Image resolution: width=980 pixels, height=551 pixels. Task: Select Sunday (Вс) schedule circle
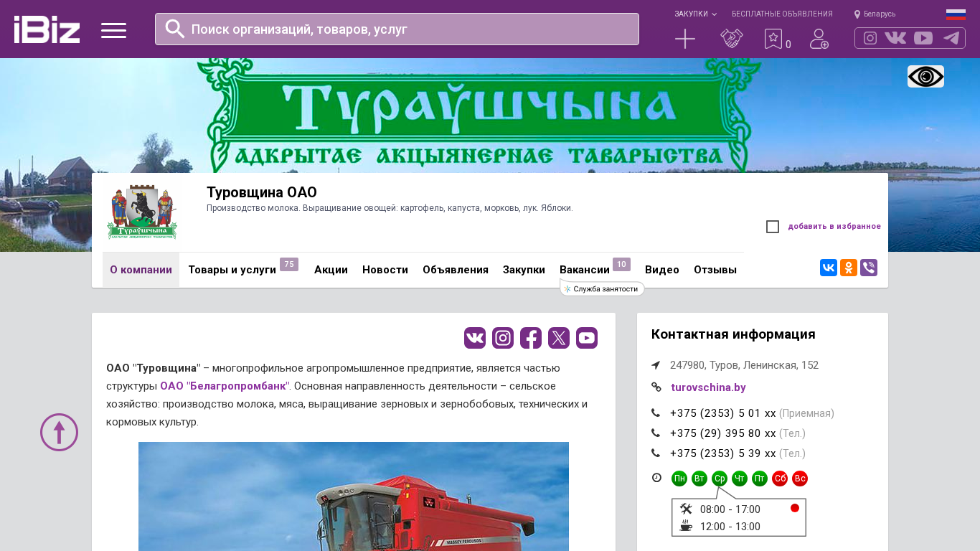click(800, 479)
